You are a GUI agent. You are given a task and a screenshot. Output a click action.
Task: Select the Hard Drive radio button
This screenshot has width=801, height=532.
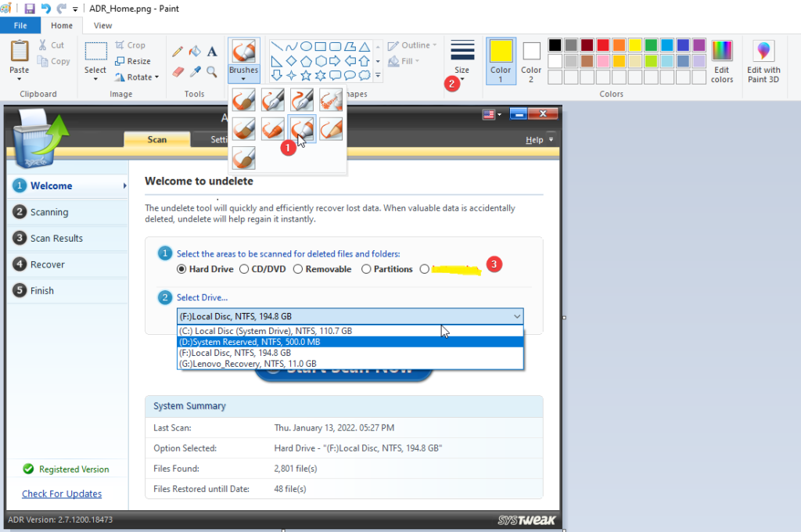point(181,269)
